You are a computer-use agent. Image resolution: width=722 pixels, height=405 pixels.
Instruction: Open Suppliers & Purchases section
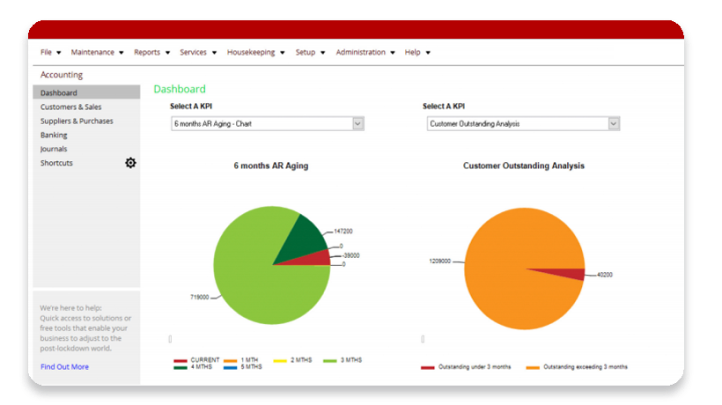[76, 121]
